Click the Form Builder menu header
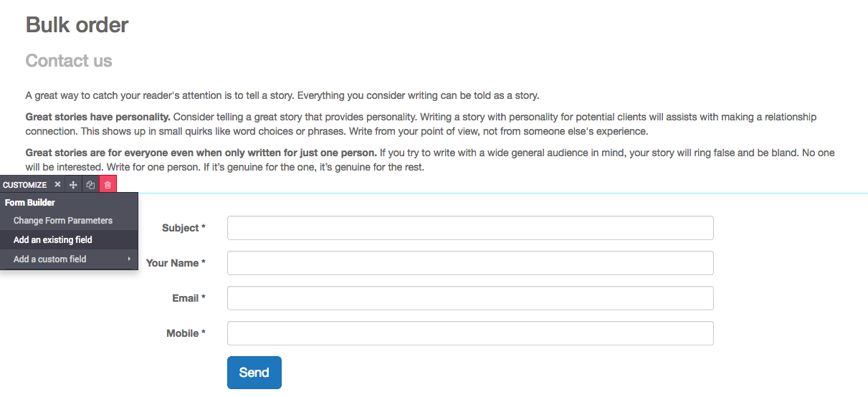868x397 pixels. 30,203
